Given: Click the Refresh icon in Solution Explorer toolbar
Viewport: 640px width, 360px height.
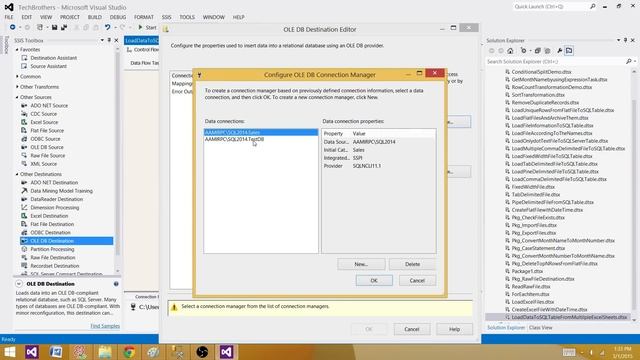Looking at the screenshot, I should 524,51.
